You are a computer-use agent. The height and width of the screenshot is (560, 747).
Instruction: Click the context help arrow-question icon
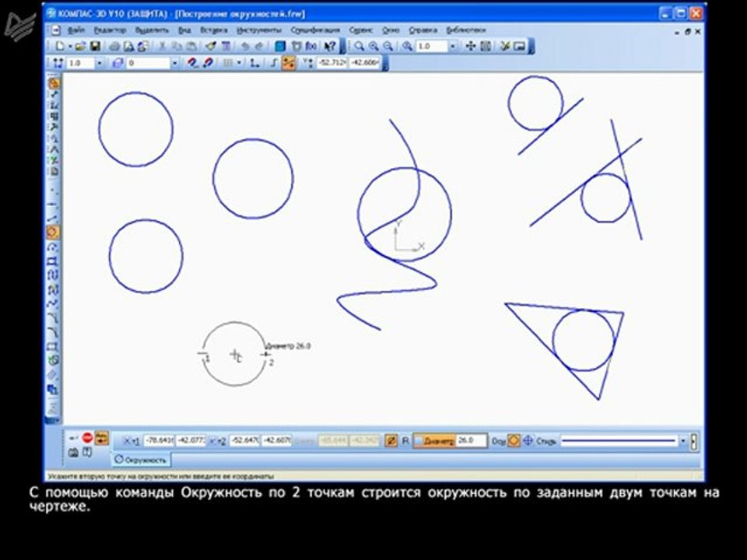(x=330, y=46)
